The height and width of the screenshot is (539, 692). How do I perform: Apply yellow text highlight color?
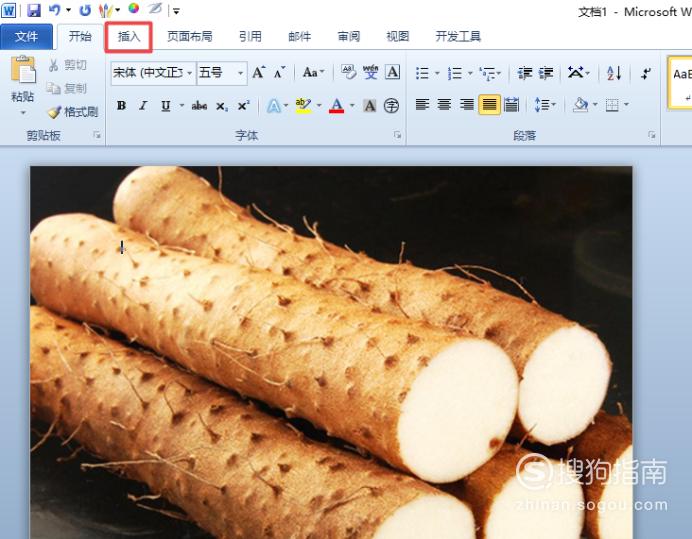tap(304, 106)
